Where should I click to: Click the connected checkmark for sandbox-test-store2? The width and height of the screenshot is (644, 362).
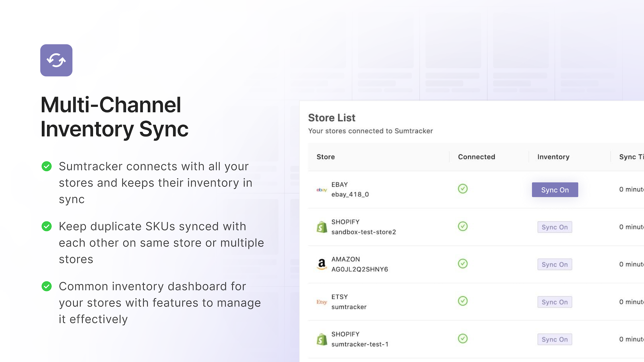(463, 226)
